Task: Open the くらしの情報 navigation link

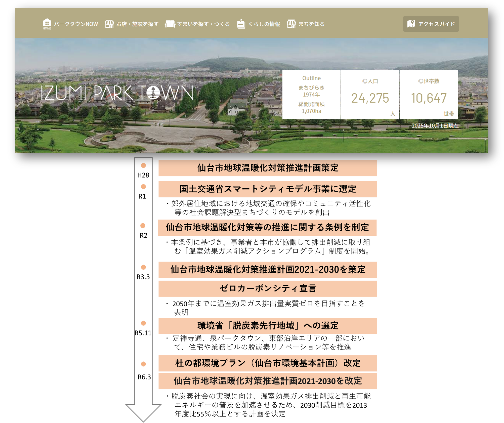Action: click(264, 24)
